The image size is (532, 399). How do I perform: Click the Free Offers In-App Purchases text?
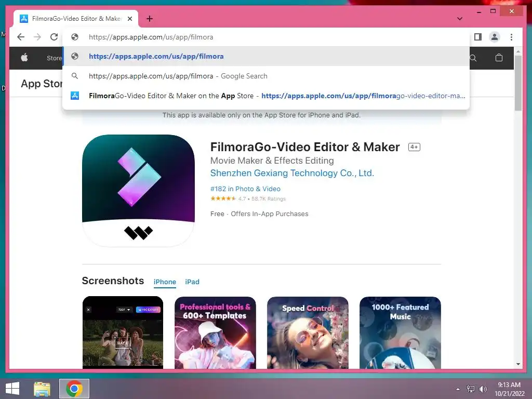pos(259,214)
